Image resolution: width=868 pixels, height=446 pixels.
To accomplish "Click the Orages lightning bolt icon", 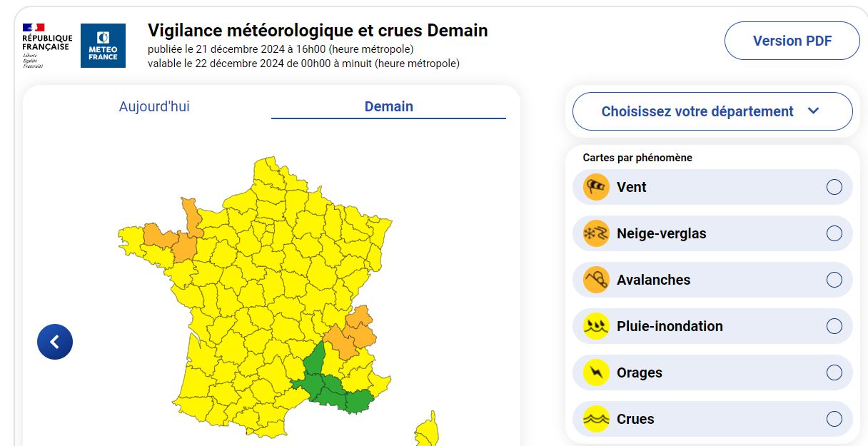I will tap(596, 372).
